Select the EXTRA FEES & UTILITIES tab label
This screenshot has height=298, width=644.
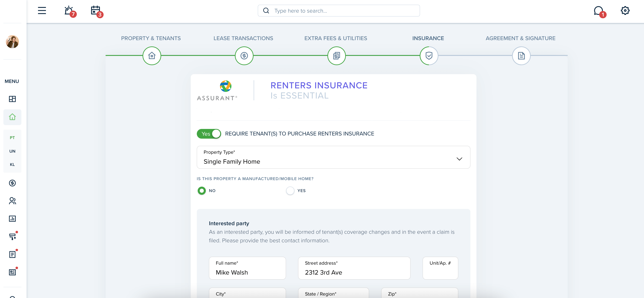pos(336,38)
